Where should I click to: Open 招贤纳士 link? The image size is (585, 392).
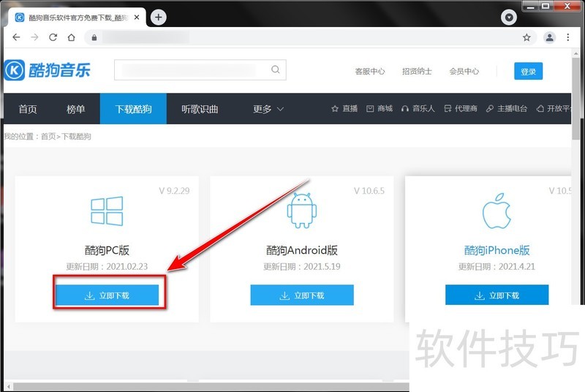pos(417,71)
